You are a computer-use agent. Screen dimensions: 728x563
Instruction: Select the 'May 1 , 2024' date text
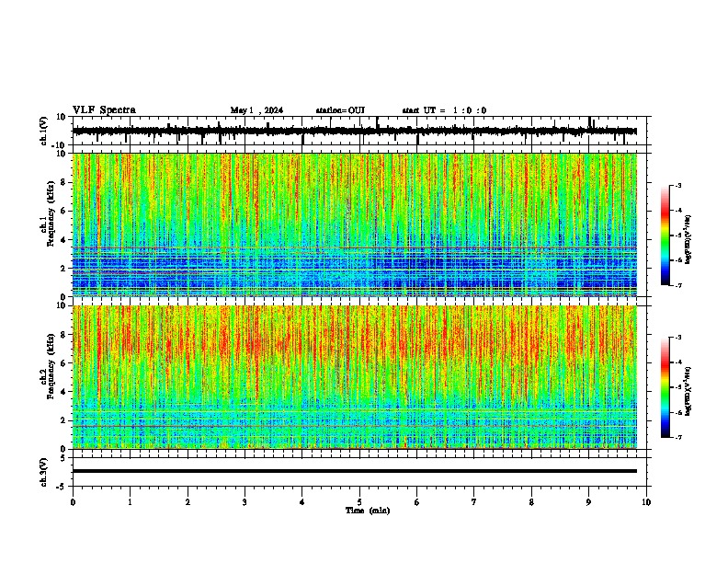point(256,110)
